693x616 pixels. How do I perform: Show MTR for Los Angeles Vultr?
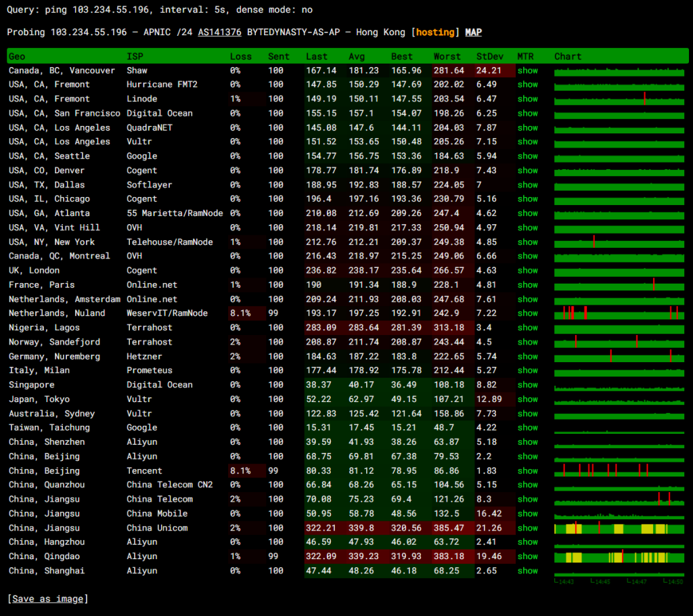pyautogui.click(x=528, y=141)
